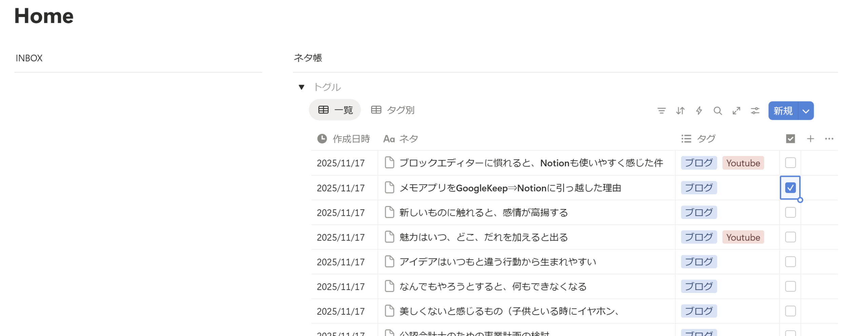Open the lightning bolt automations icon
This screenshot has height=336, width=868.
(699, 111)
